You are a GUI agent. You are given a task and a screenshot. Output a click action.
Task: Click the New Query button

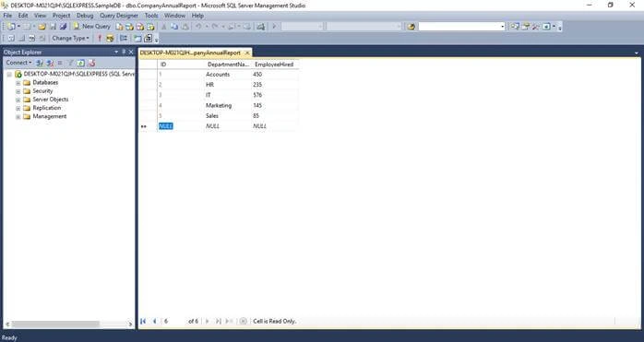pyautogui.click(x=92, y=27)
